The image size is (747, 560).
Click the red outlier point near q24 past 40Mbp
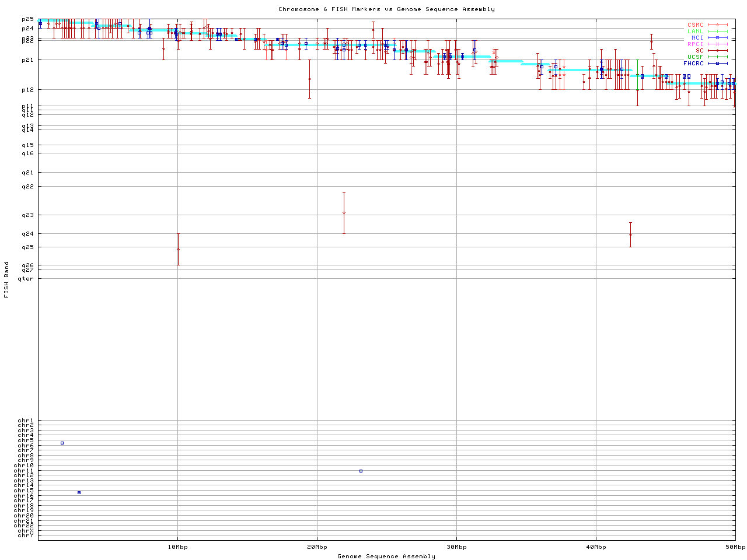coord(630,235)
